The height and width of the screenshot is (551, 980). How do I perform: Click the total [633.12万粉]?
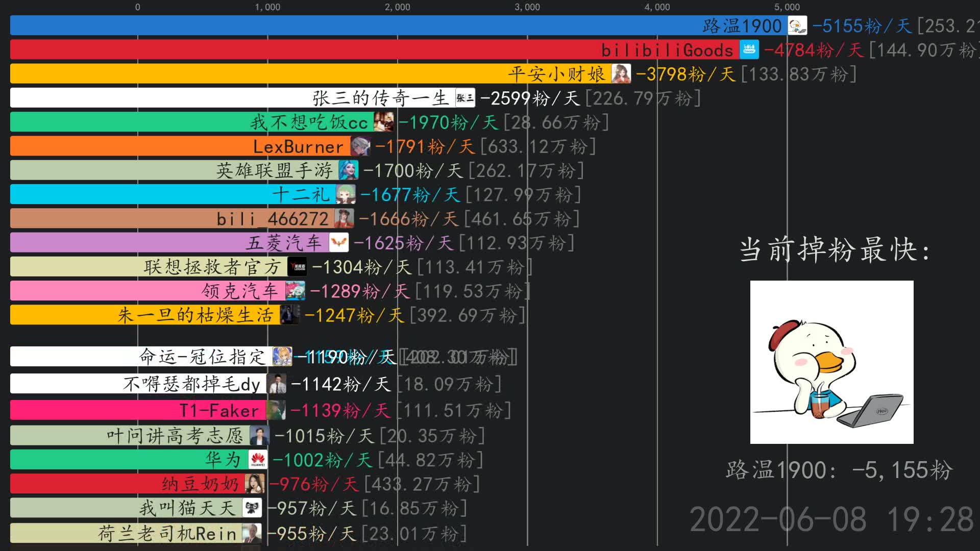(x=538, y=147)
